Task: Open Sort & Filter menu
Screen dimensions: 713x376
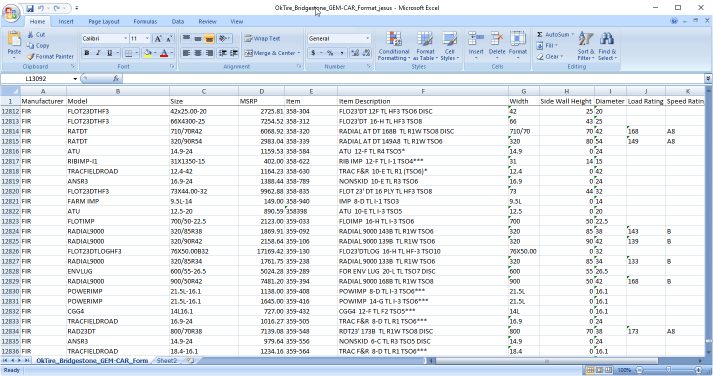Action: (586, 45)
